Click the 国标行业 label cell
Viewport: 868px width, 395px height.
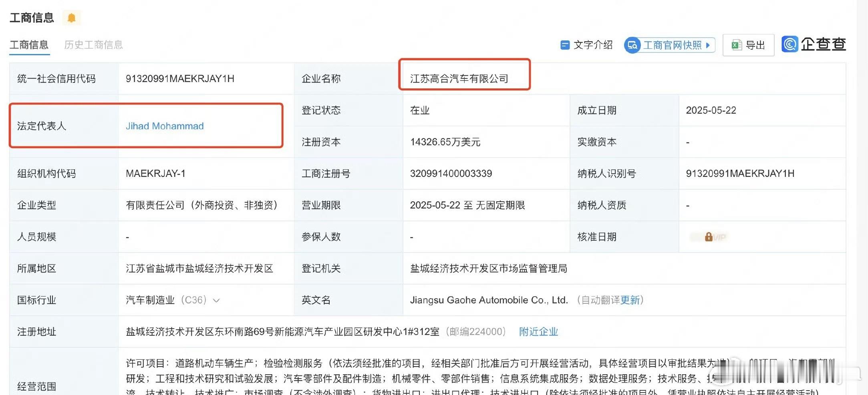[x=64, y=300]
